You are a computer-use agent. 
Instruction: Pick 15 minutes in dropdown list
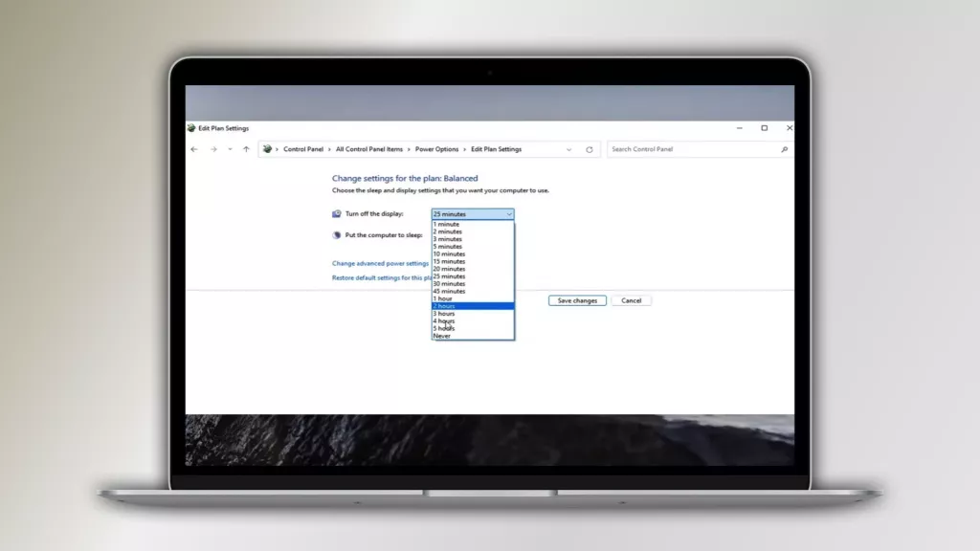(x=473, y=262)
